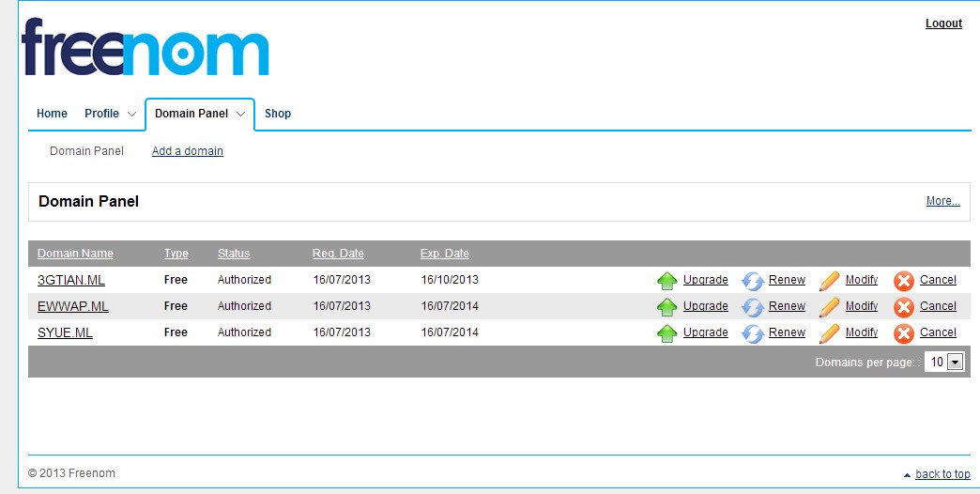Screen dimensions: 980x494
Task: Click the back to top link
Action: [942, 474]
